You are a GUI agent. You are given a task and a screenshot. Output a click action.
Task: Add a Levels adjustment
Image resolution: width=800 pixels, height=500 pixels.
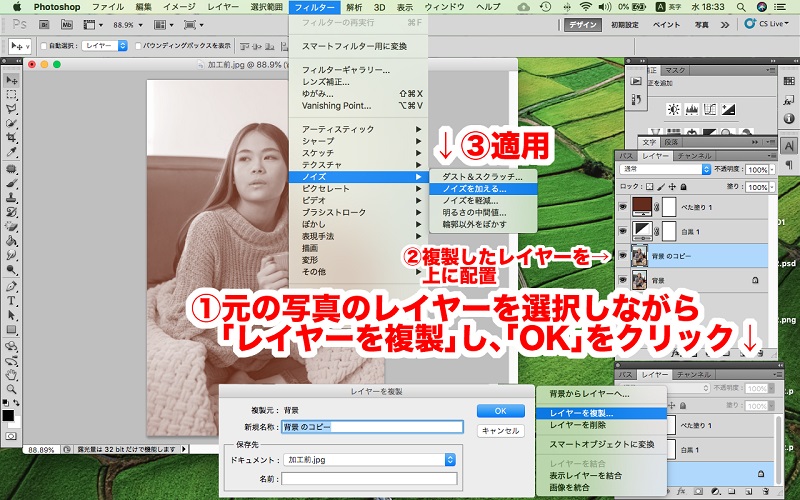[692, 109]
